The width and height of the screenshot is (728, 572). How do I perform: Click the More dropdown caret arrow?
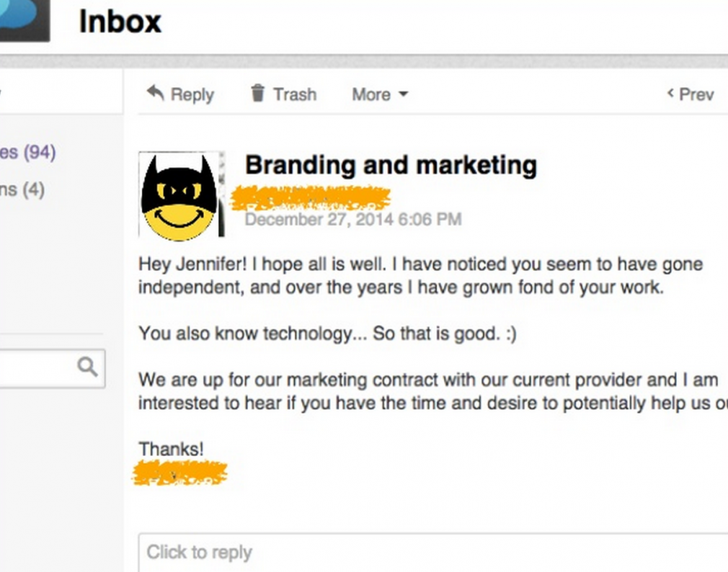point(404,94)
